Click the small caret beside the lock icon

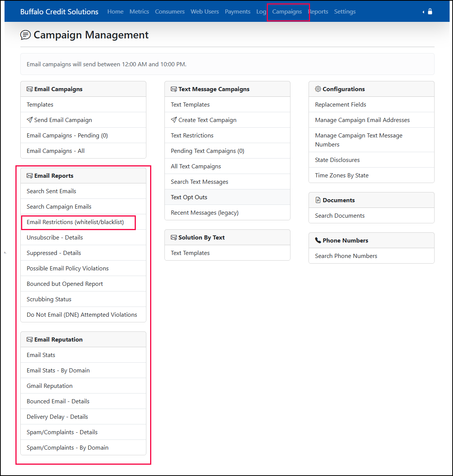[x=423, y=12]
